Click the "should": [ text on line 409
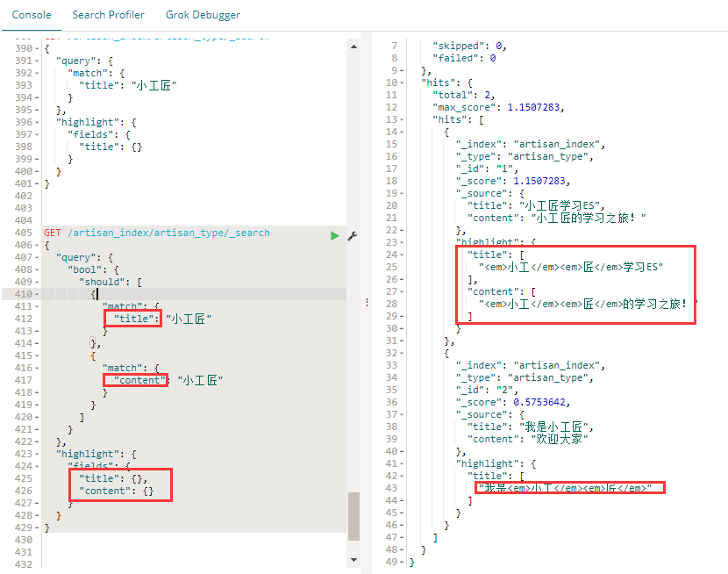 [x=111, y=282]
